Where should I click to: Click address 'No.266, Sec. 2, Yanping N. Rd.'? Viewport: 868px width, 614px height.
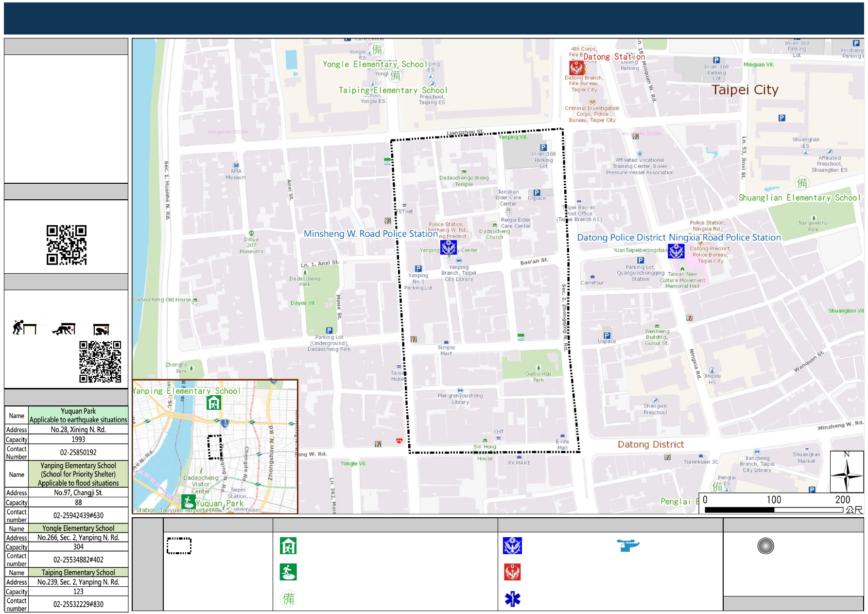(x=78, y=537)
